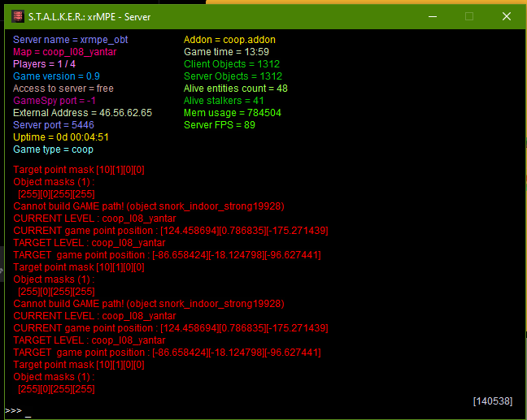Click 'Alive stalkers = 41' line
The image size is (527, 420).
[x=224, y=101]
